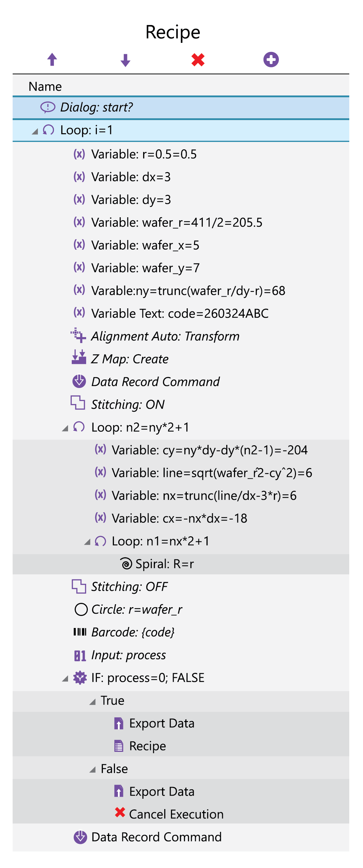
Task: Click the move up arrow icon
Action: 52,60
